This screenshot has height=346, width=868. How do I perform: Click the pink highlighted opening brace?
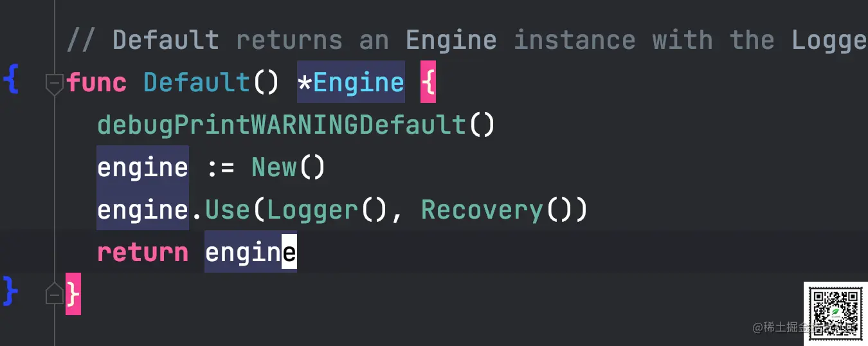click(x=428, y=82)
